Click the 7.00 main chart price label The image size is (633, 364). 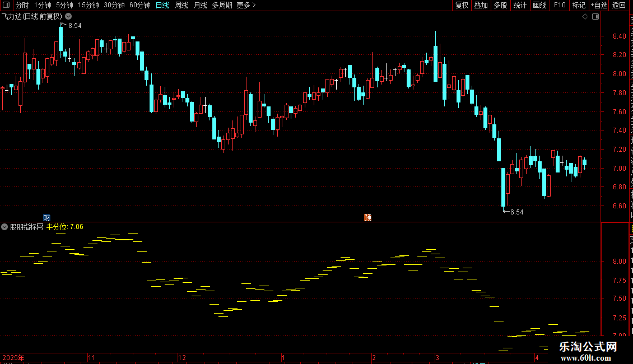pos(619,168)
